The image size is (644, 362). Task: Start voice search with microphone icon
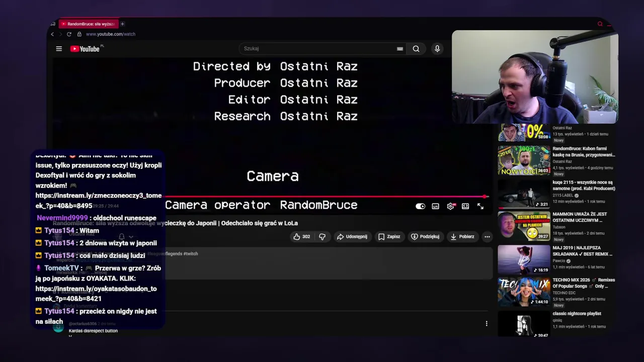[x=437, y=49]
